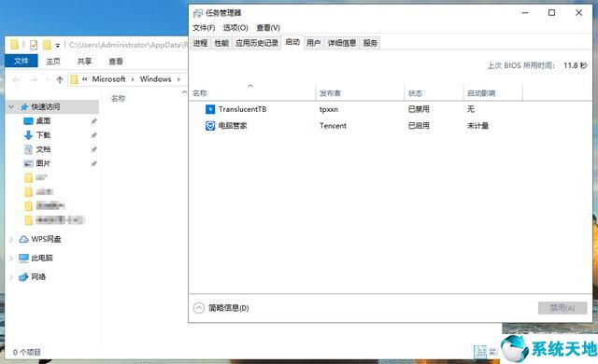Collapse Task Manager via 简略信息 arrow
The image size is (598, 364).
click(199, 308)
